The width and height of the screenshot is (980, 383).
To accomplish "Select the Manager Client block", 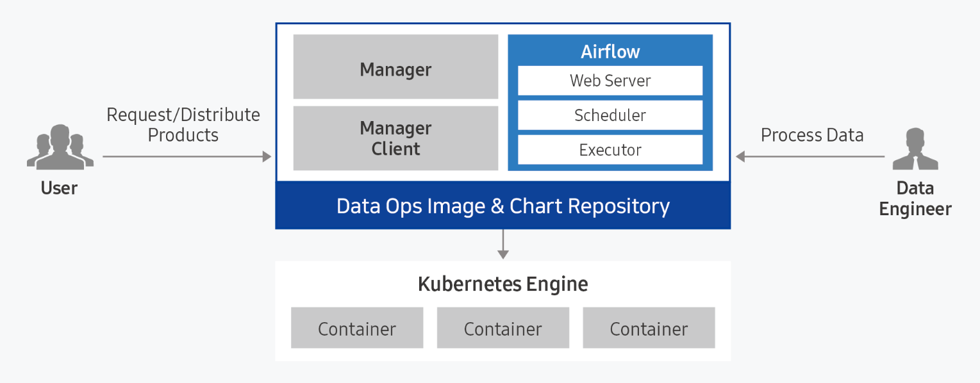I will click(x=395, y=138).
